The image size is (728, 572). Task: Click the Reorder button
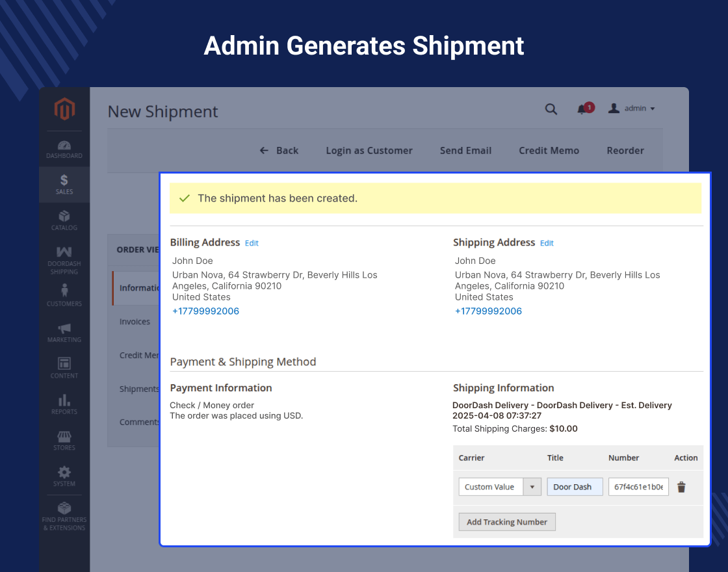point(625,150)
